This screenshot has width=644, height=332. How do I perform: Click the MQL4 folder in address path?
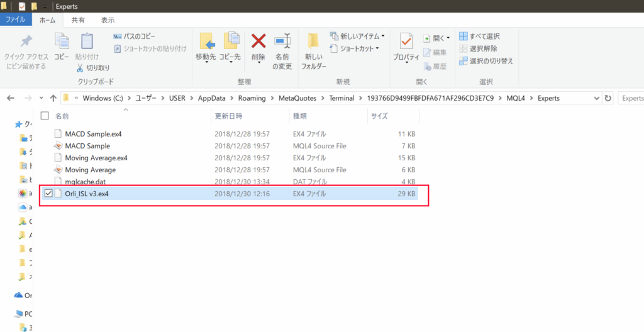point(514,98)
